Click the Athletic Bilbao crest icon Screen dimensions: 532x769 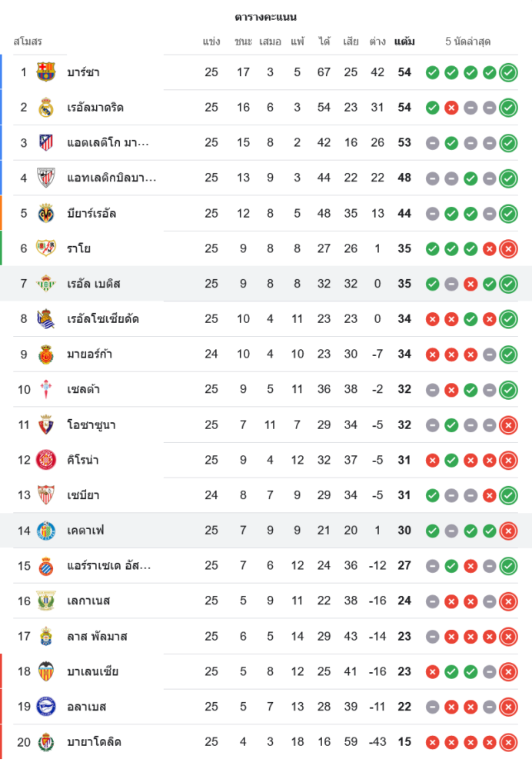(46, 178)
